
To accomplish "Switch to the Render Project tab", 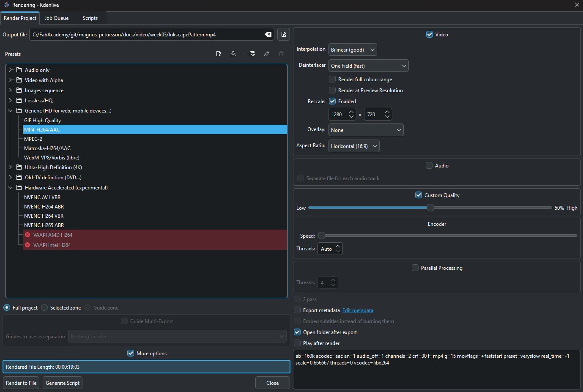I will click(x=20, y=18).
